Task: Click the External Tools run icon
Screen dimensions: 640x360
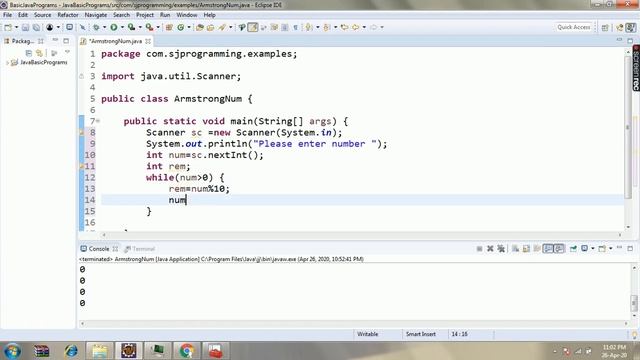Action: (x=149, y=27)
